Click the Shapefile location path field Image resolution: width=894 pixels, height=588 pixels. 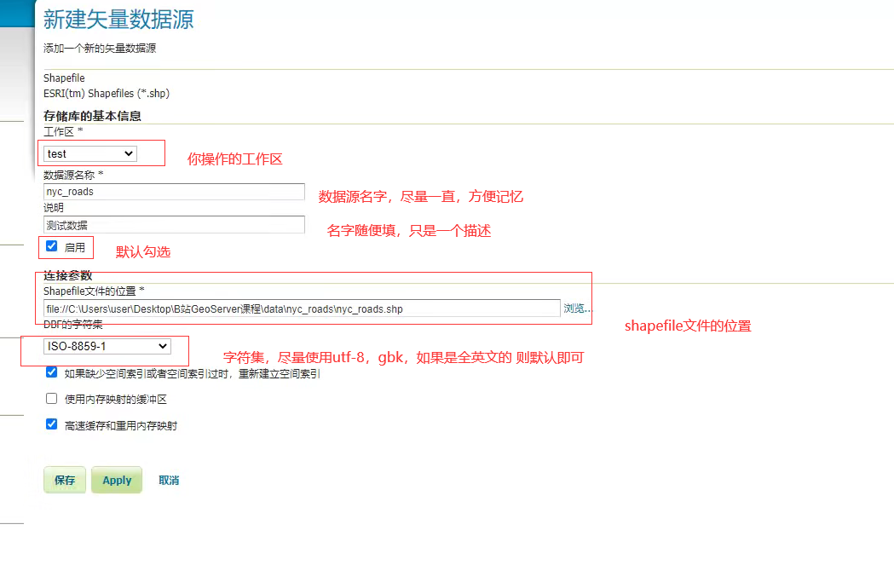pos(302,308)
